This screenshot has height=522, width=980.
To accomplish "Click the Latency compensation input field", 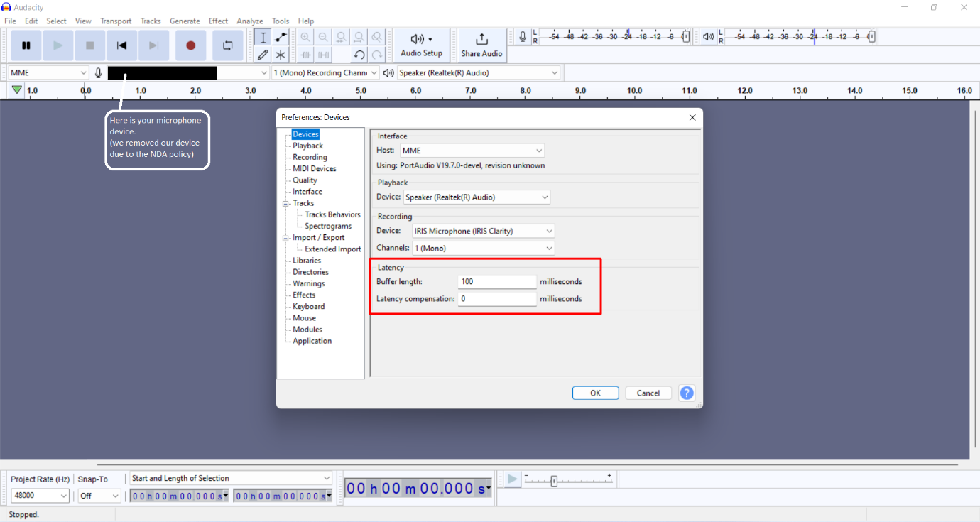I will 497,299.
